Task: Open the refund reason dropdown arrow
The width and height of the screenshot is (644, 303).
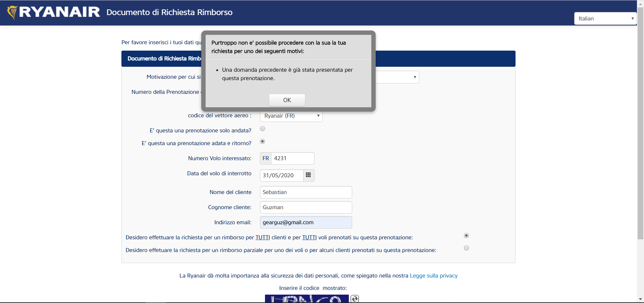Action: pyautogui.click(x=415, y=77)
